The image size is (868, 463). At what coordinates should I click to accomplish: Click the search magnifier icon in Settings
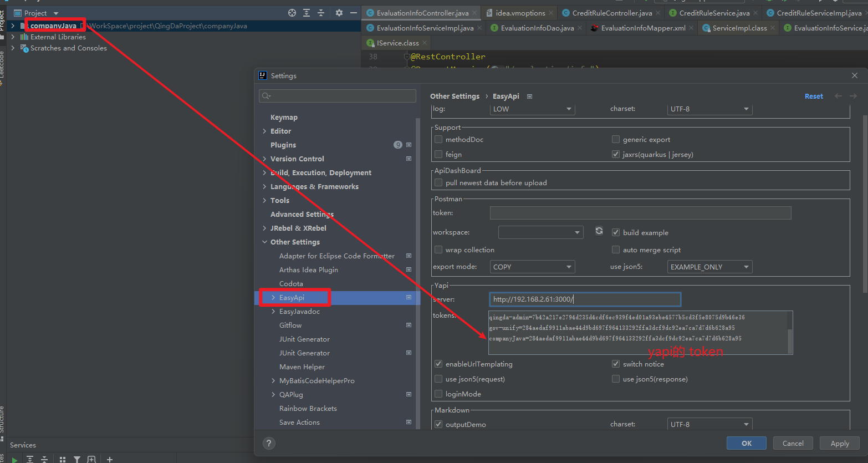[267, 96]
